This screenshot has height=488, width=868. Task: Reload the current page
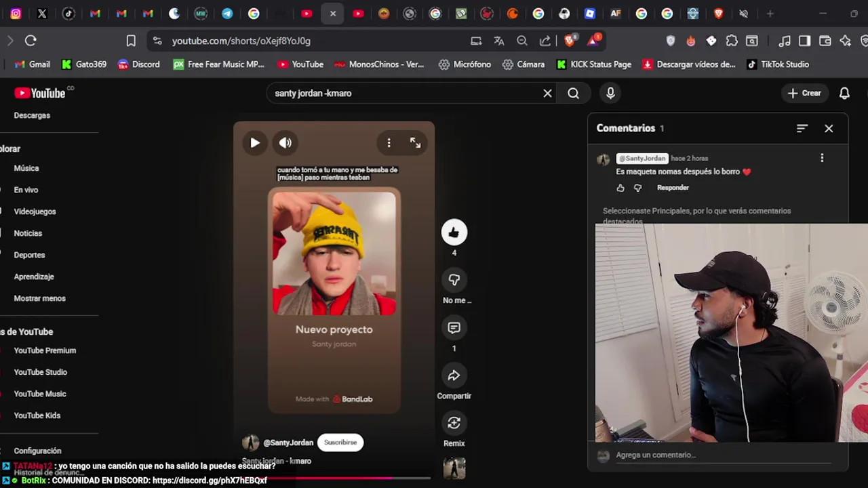(31, 41)
